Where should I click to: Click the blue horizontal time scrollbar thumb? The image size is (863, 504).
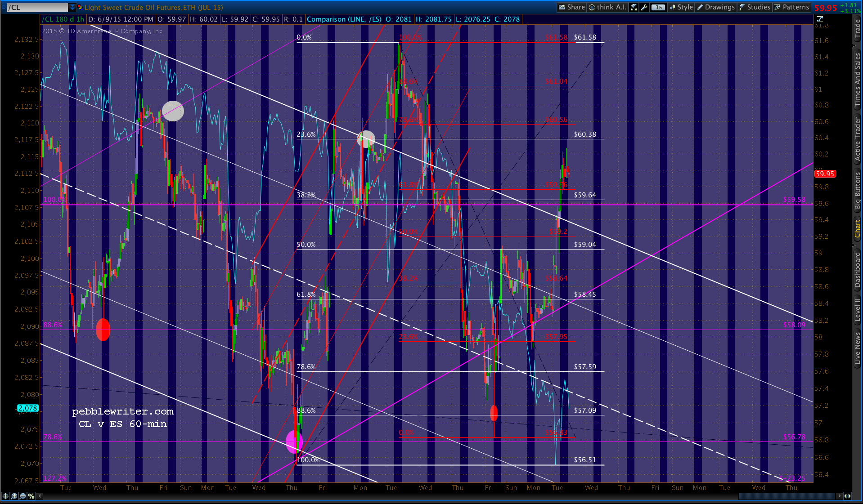[787, 496]
